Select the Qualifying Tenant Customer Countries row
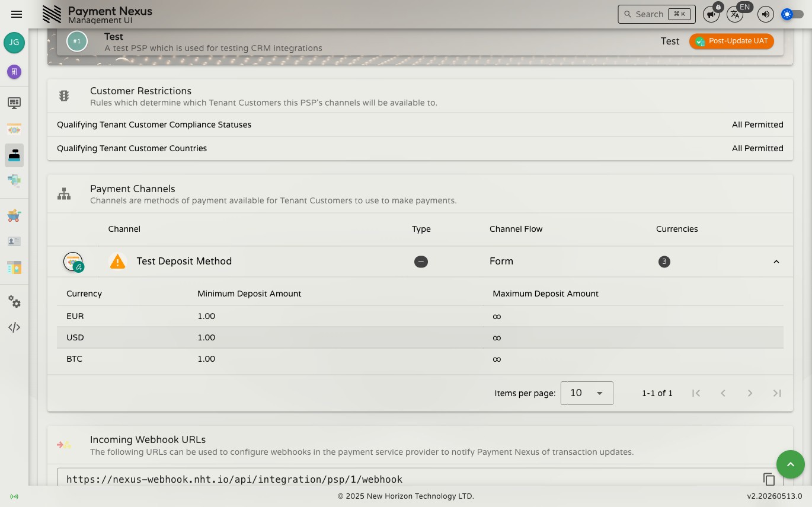 [x=420, y=148]
